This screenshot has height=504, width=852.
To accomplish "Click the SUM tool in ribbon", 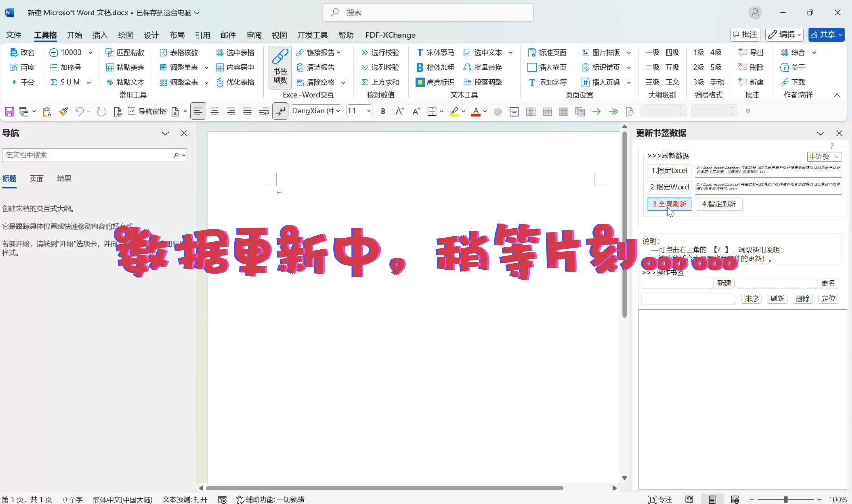I will 65,82.
